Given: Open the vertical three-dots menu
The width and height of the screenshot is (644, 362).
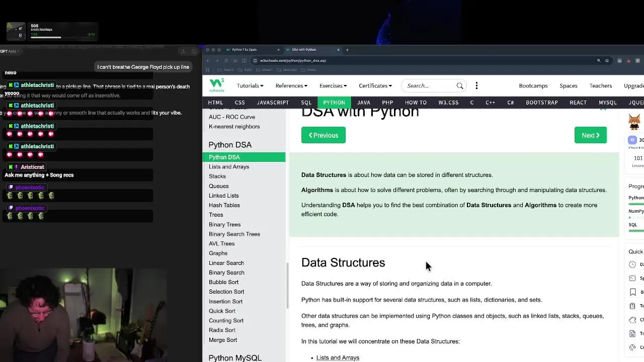Looking at the screenshot, I should pos(476,85).
